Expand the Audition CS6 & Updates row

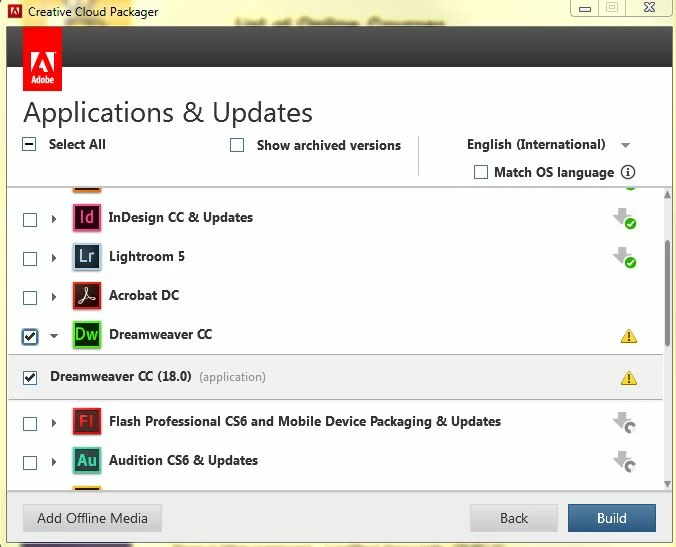(53, 462)
